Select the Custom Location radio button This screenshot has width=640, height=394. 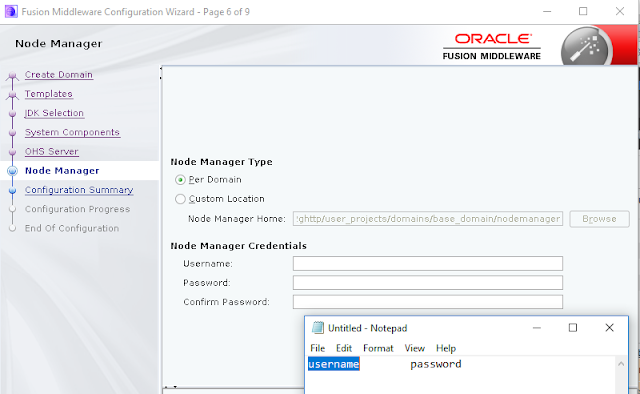pyautogui.click(x=180, y=199)
